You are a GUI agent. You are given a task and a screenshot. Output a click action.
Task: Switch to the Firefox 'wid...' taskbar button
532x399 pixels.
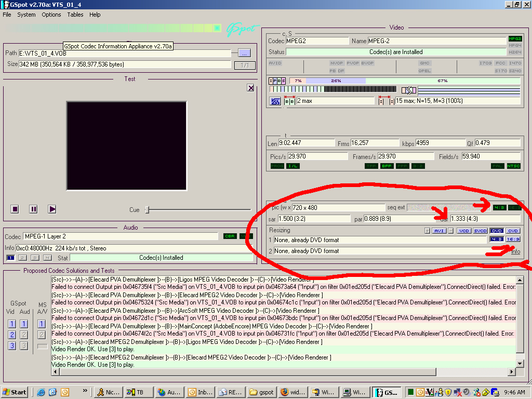[293, 392]
